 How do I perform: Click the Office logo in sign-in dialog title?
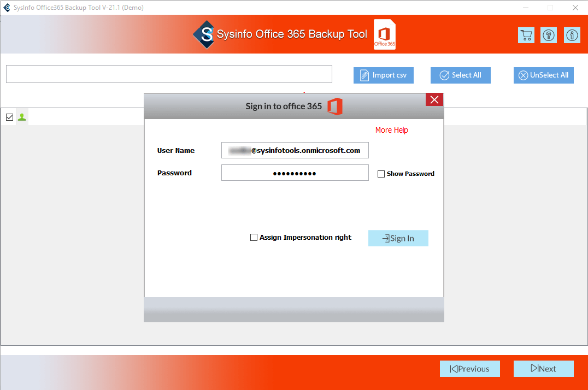(x=335, y=107)
